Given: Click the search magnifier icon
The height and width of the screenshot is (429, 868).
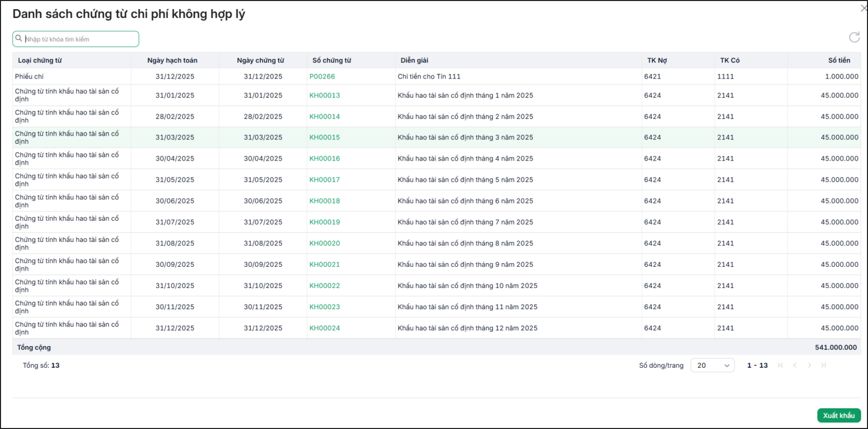Looking at the screenshot, I should 19,39.
